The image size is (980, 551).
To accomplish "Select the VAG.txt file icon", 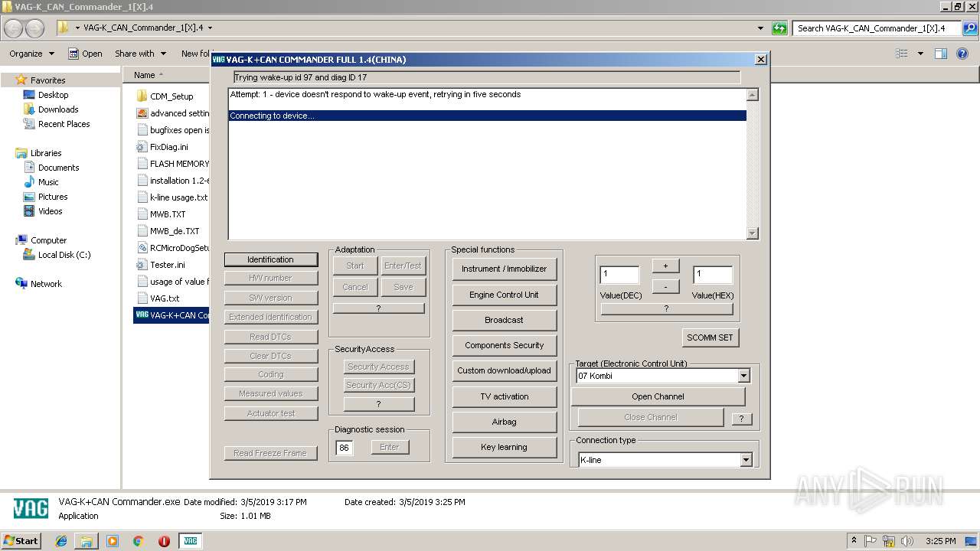I will pos(142,298).
